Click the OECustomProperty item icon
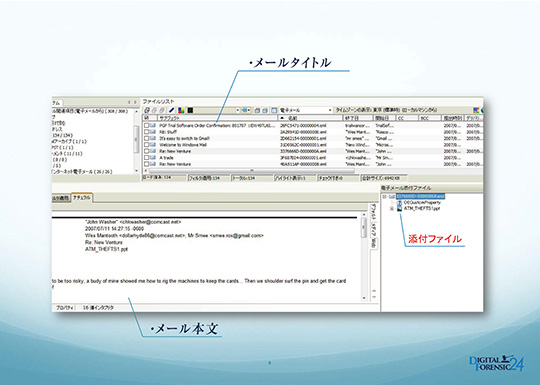 pyautogui.click(x=399, y=202)
